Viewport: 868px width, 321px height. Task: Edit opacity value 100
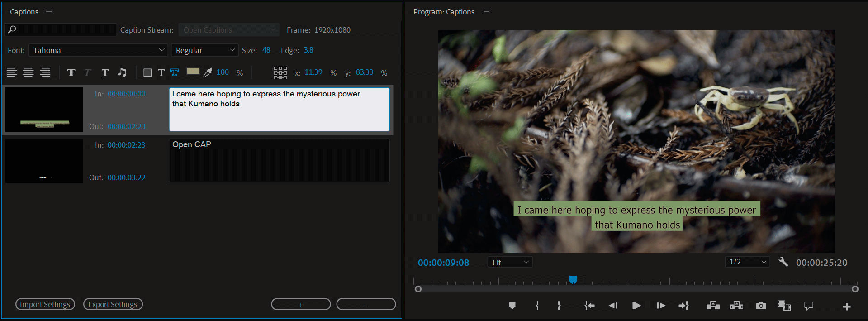pos(223,72)
